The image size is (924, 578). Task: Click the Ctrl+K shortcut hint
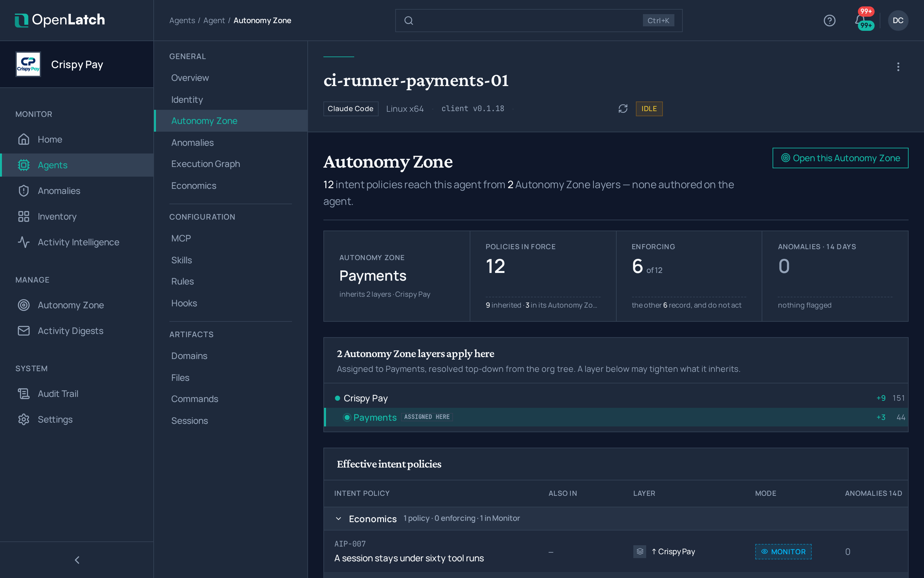[658, 20]
